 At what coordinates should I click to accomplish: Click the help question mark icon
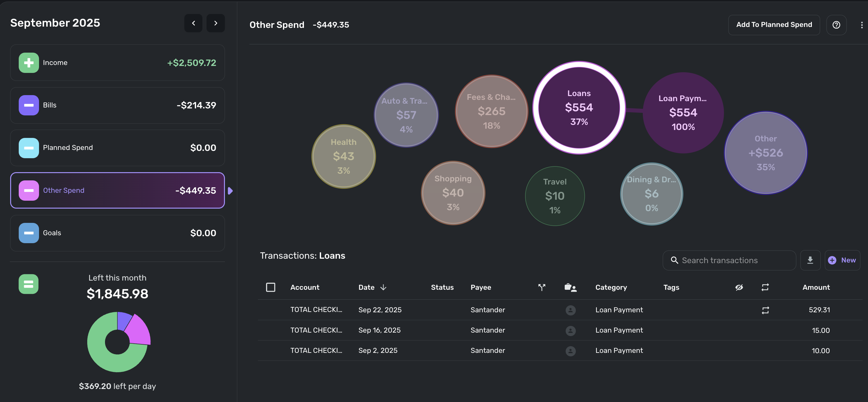[x=836, y=25]
